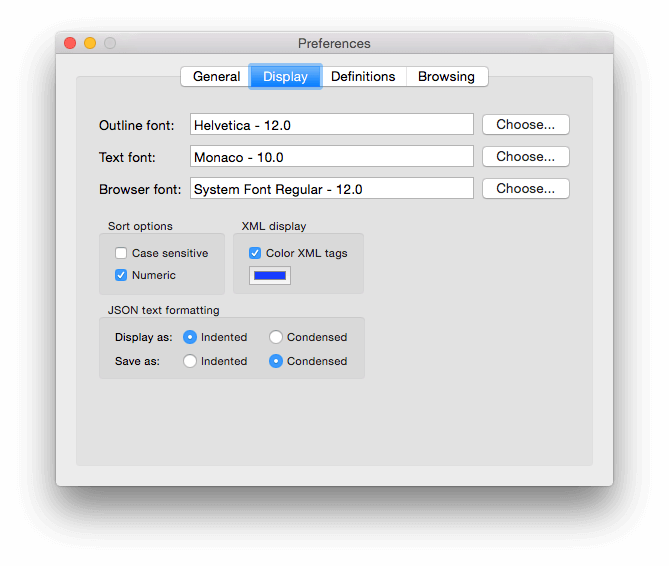669x566 pixels.
Task: Select Condensed for Save as
Action: [276, 361]
